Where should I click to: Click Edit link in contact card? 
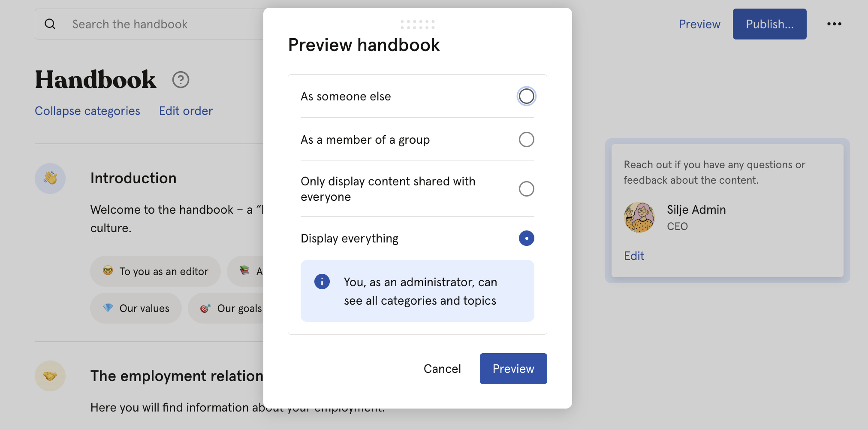[634, 256]
